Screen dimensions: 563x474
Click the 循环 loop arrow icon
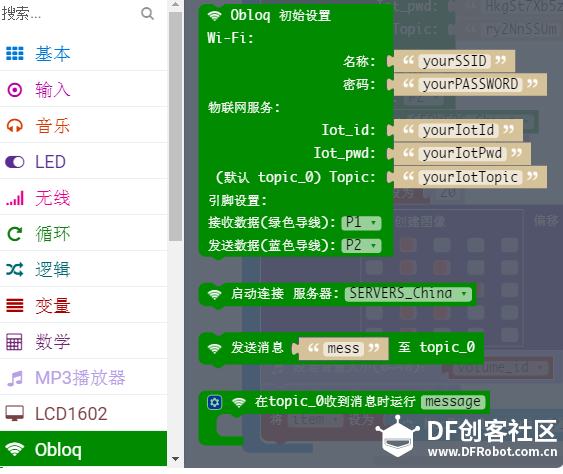(x=15, y=234)
